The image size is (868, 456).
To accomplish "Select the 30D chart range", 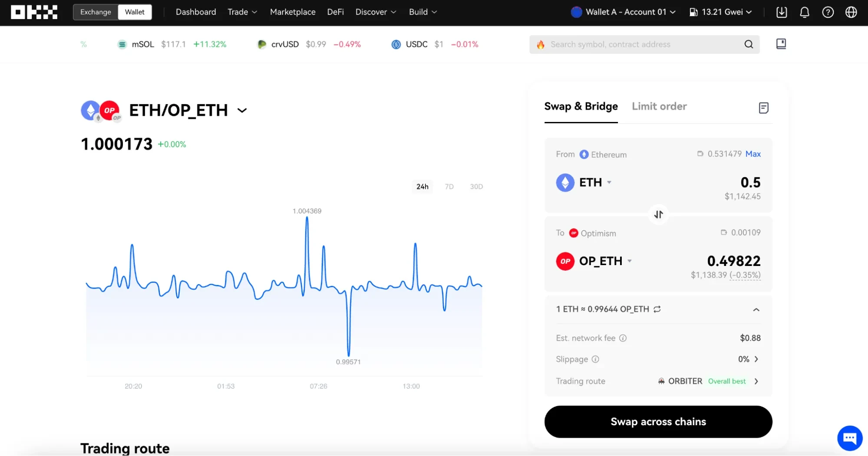I will (x=476, y=187).
